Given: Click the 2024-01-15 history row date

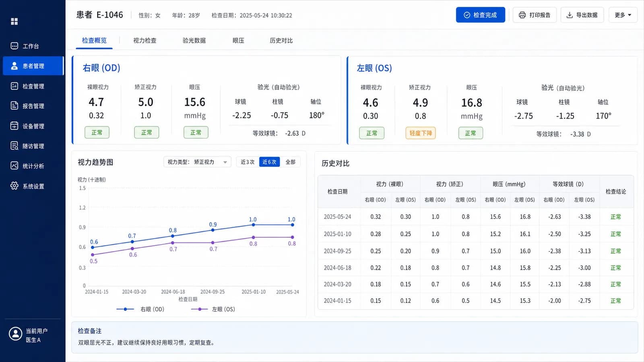Looking at the screenshot, I should coord(337,300).
